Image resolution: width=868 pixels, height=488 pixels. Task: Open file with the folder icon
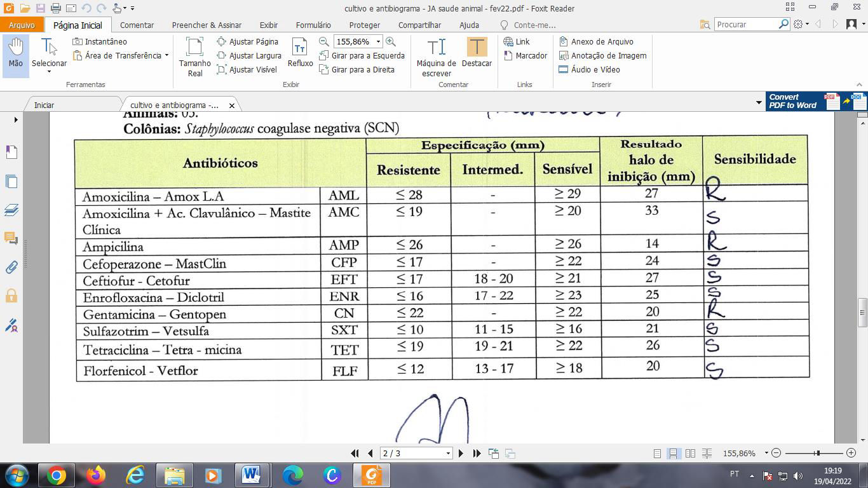(25, 8)
